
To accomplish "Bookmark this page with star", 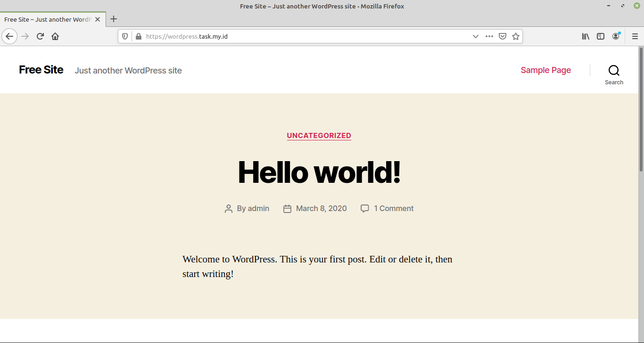I will pos(516,36).
